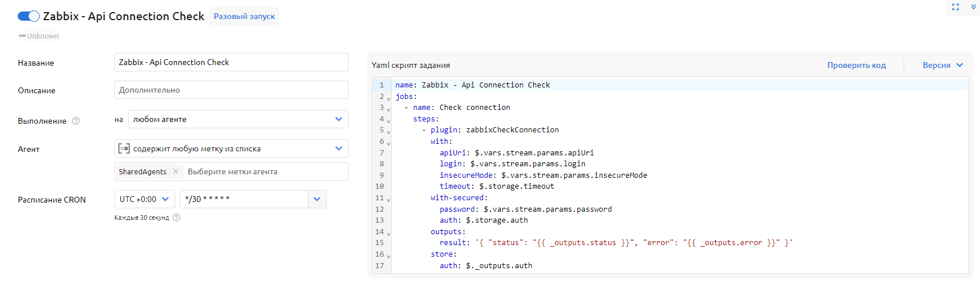Click the fullscreen expand icon
Viewport: 980px width, 290px height.
click(955, 7)
